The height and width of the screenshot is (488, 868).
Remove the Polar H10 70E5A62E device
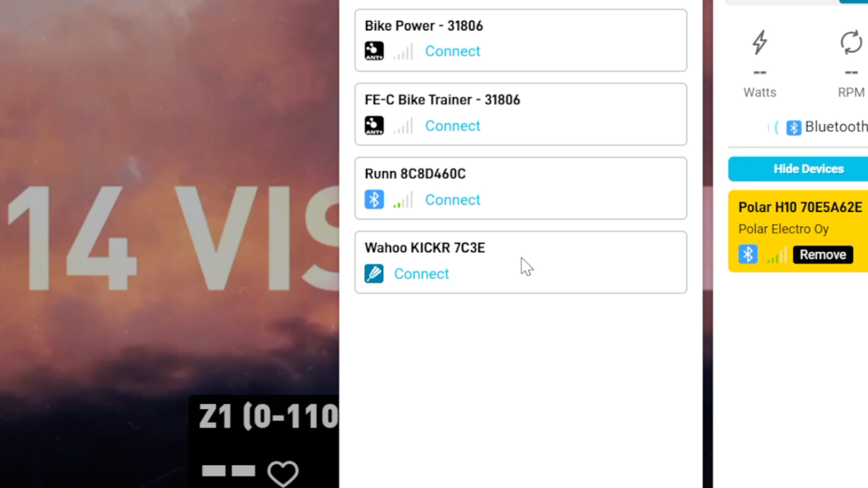[x=823, y=254]
